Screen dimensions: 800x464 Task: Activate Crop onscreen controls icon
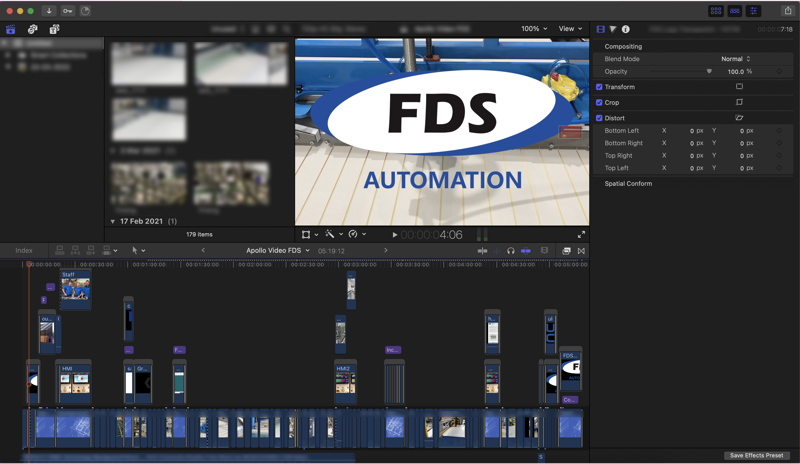[x=739, y=102]
